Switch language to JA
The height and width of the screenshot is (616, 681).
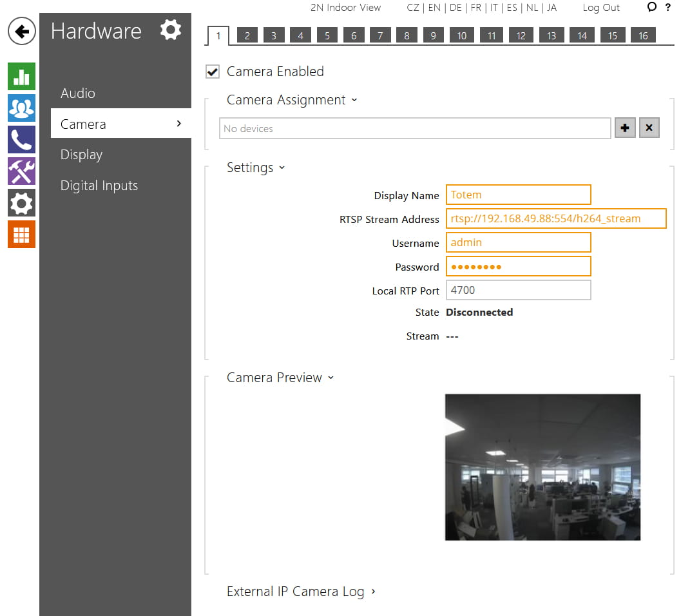552,7
